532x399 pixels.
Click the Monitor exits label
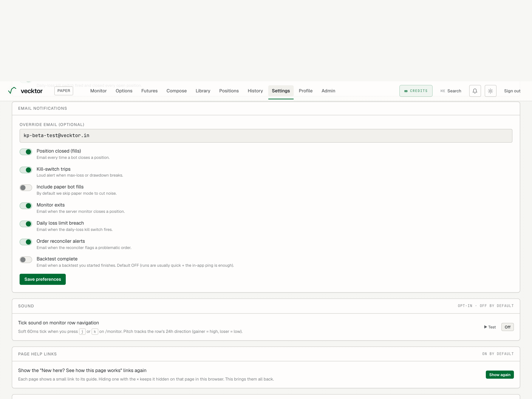point(50,205)
